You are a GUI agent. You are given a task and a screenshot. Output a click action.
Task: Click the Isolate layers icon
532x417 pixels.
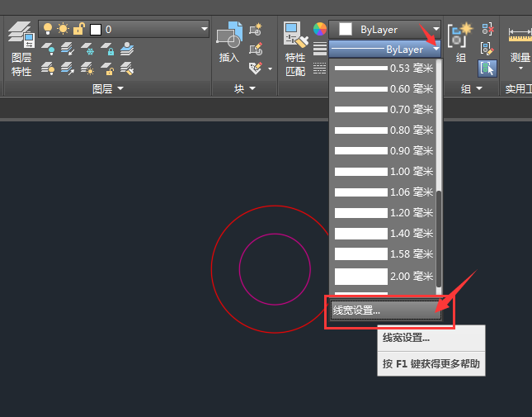68,49
